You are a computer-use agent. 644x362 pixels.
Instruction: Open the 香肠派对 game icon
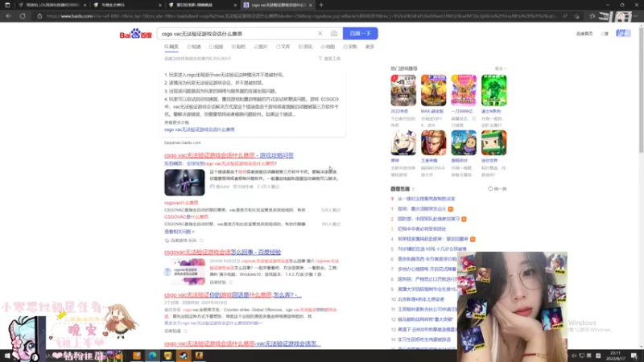(x=464, y=143)
